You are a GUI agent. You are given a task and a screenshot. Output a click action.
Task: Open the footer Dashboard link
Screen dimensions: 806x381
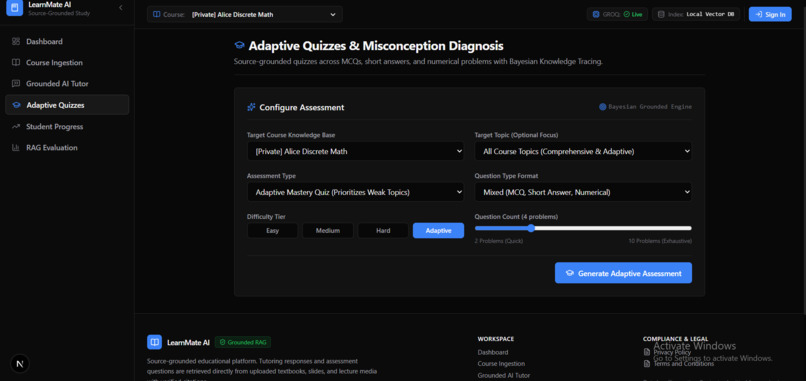pos(492,352)
